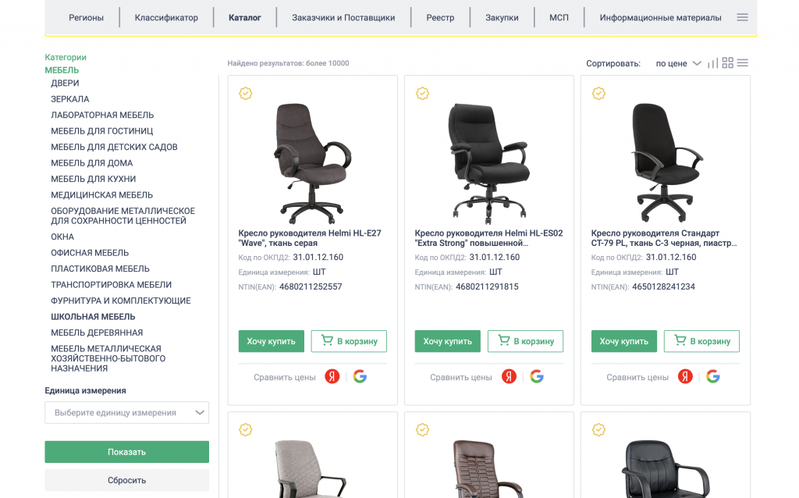
Task: Compare Helmi HL-E27 prices on Yandex
Action: click(x=332, y=377)
